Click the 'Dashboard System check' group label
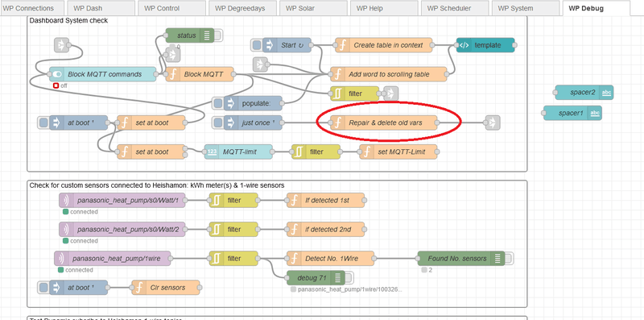644x320 pixels. tap(68, 21)
